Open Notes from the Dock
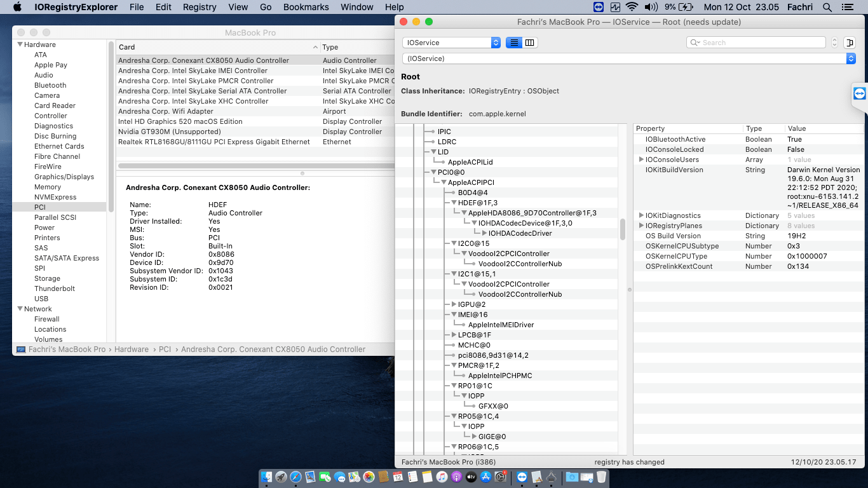 [x=427, y=477]
